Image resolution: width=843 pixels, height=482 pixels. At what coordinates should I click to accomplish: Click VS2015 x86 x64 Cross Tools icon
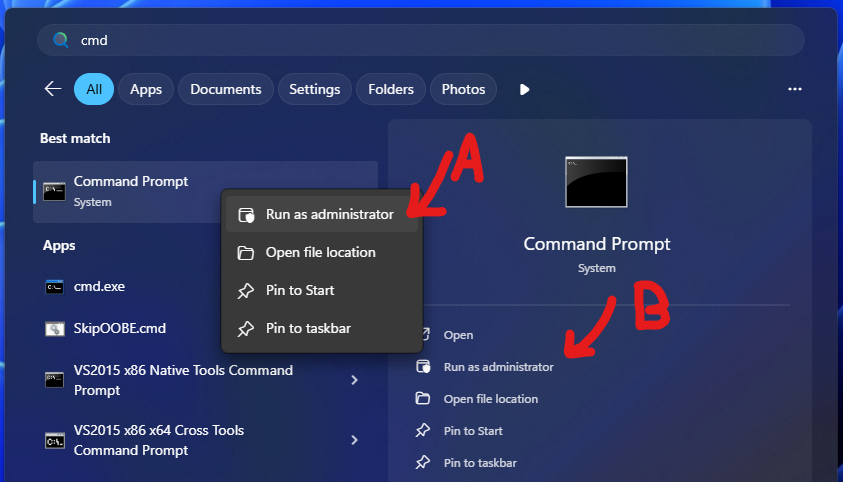(x=54, y=441)
